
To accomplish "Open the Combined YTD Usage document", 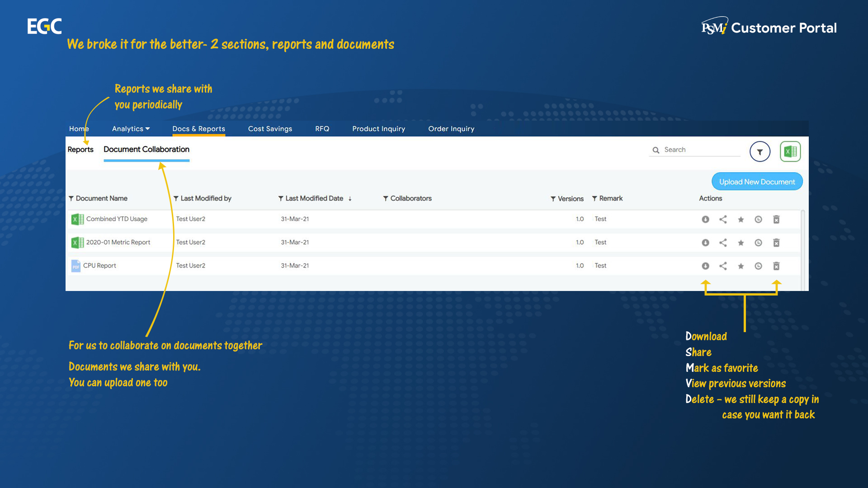I will (x=118, y=219).
